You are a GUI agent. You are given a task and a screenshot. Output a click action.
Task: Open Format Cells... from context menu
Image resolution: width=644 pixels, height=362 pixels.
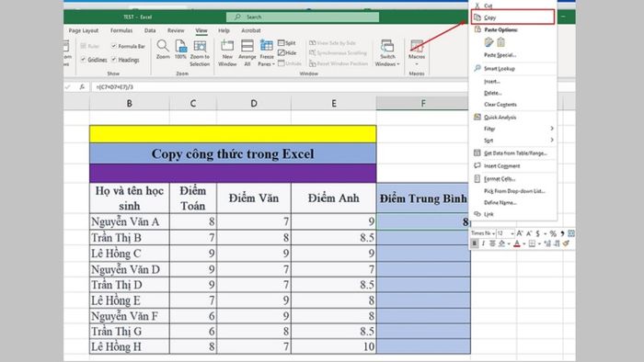pyautogui.click(x=500, y=179)
